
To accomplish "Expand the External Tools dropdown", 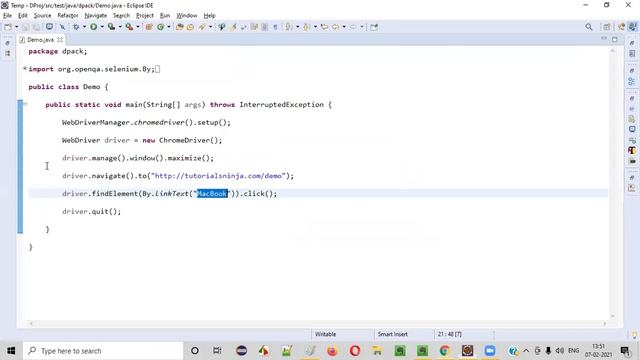I will pos(138,27).
